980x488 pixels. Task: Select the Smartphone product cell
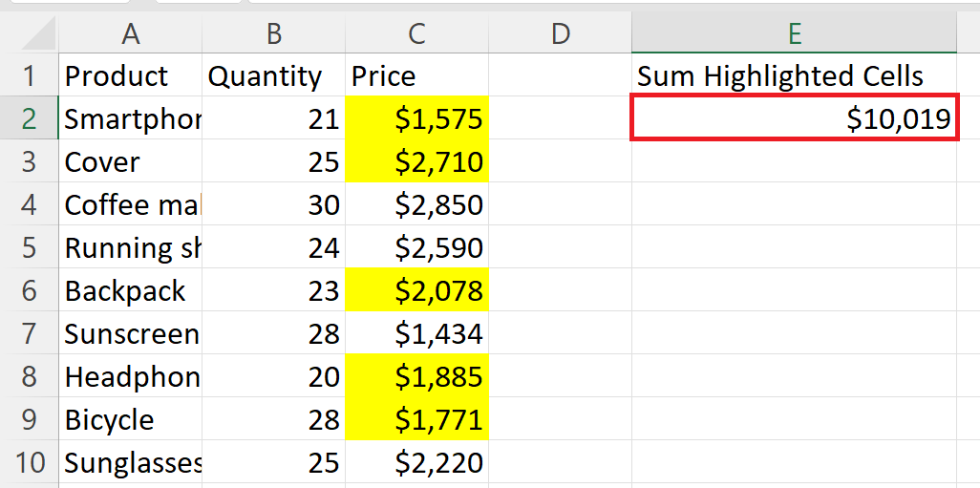(x=130, y=118)
